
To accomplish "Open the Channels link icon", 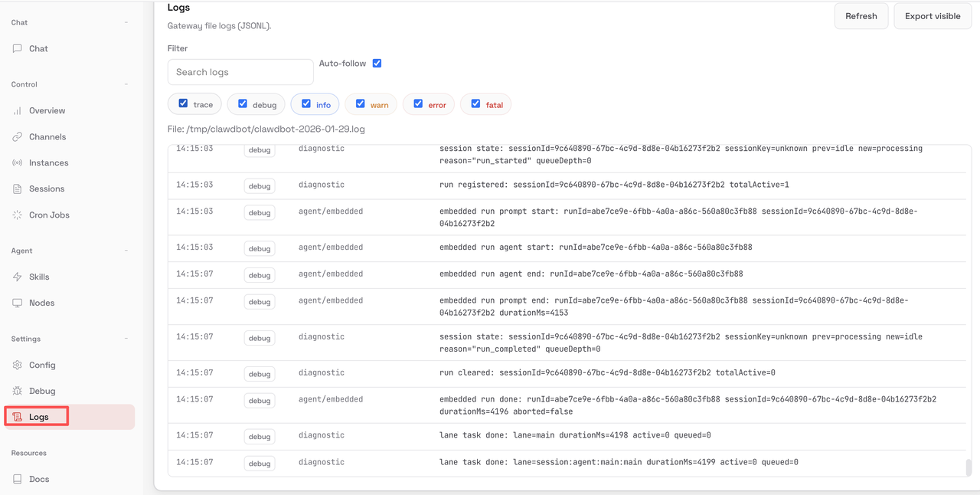I will (18, 136).
